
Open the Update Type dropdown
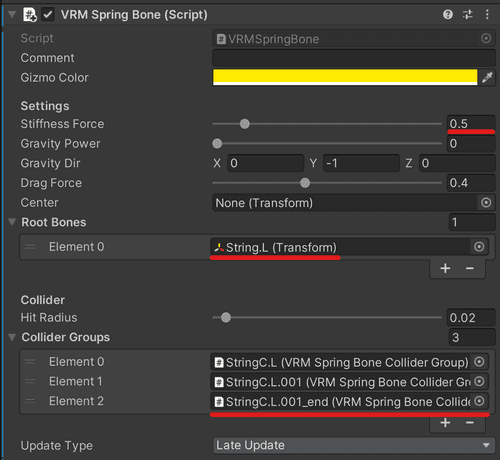(x=354, y=445)
